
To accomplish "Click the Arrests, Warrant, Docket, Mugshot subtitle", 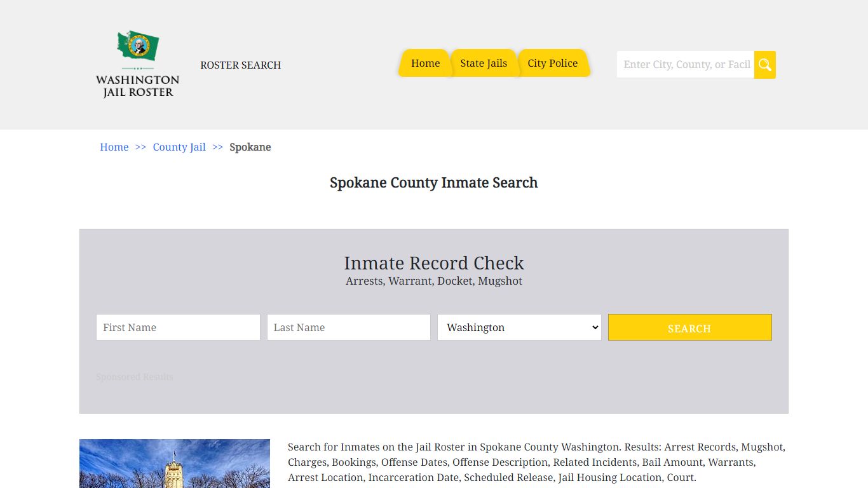I will (434, 281).
